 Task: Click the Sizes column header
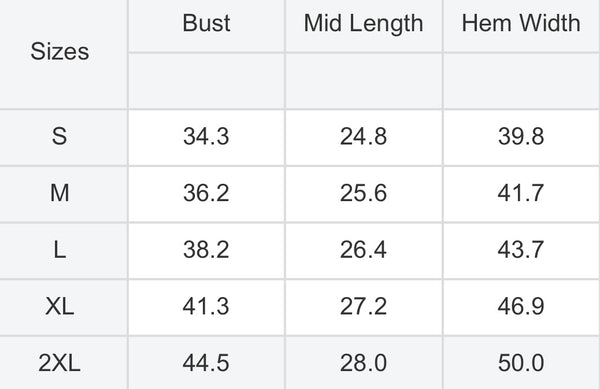60,52
